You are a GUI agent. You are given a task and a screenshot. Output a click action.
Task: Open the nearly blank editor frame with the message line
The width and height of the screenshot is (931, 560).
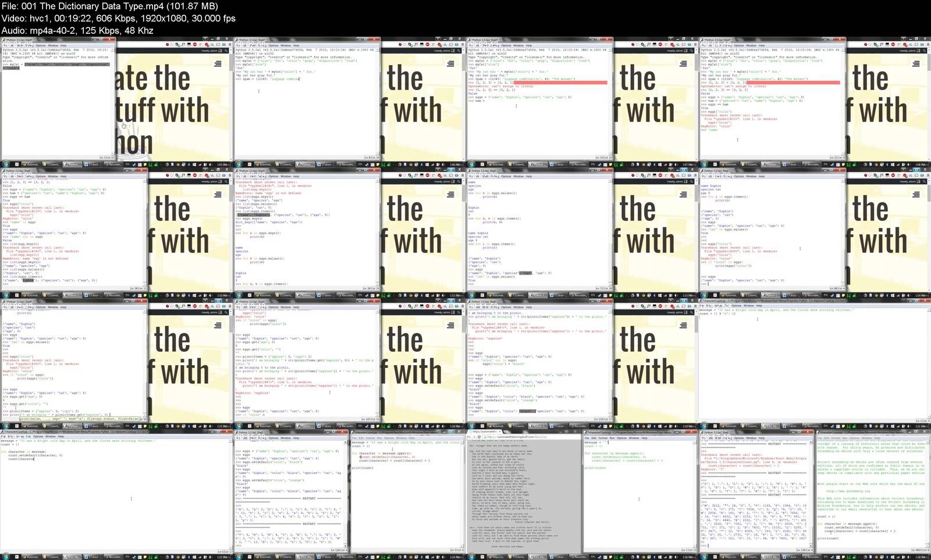pos(815,365)
